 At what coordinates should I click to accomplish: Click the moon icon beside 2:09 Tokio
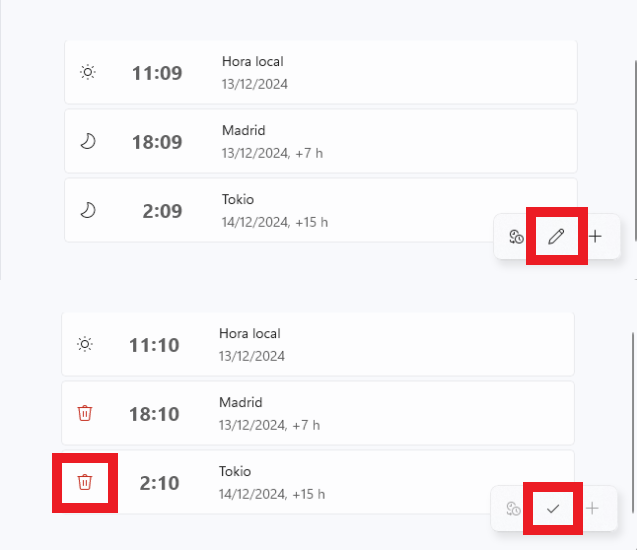click(88, 210)
